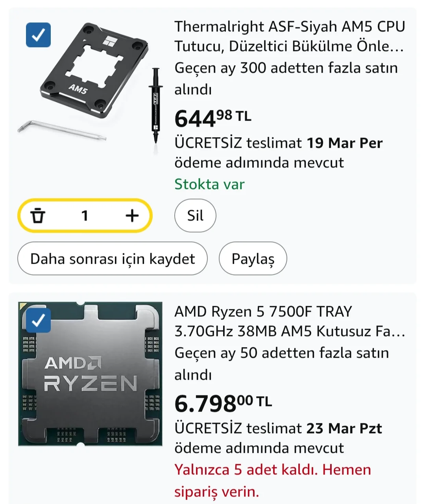Image resolution: width=425 pixels, height=504 pixels.
Task: Increase quantity with the plus icon
Action: [x=132, y=215]
